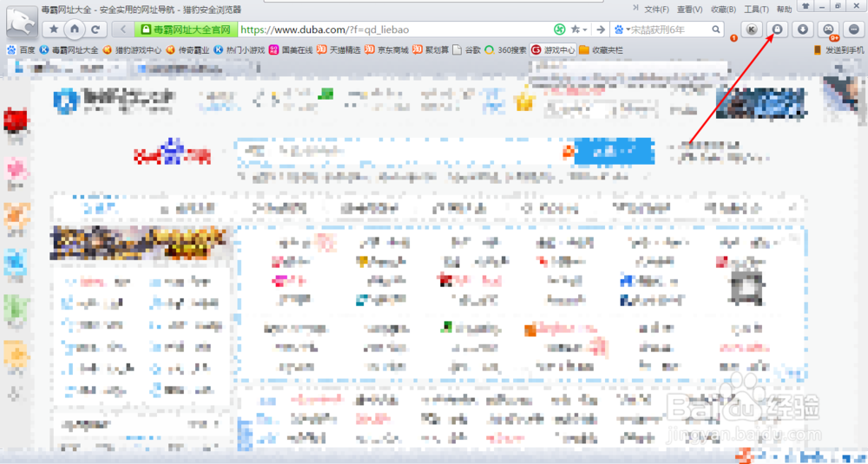Click the 游戏中心 bookmark button
Image resolution: width=868 pixels, height=464 pixels.
pos(553,49)
